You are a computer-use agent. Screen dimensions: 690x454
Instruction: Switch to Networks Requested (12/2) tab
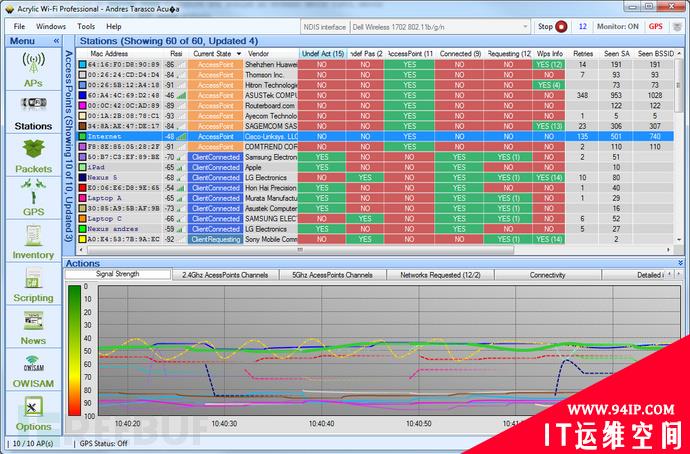pos(440,275)
